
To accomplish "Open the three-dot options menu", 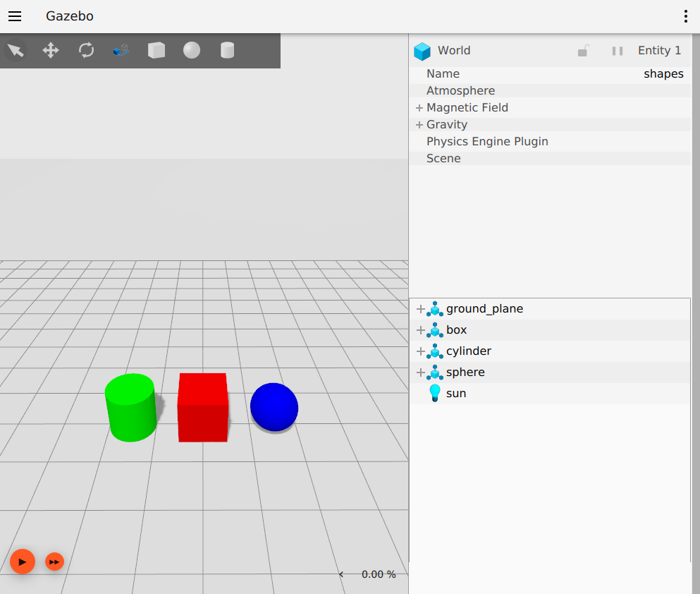I will [686, 16].
